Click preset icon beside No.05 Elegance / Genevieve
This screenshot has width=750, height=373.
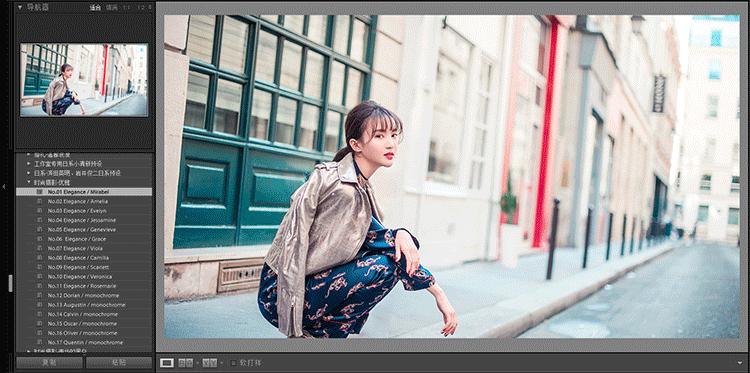(x=40, y=230)
